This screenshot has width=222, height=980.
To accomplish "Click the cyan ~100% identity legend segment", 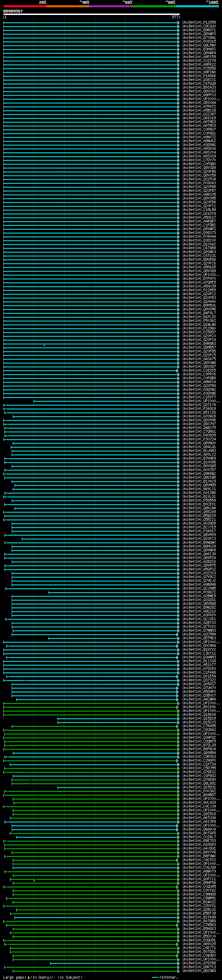I will click(x=197, y=7).
